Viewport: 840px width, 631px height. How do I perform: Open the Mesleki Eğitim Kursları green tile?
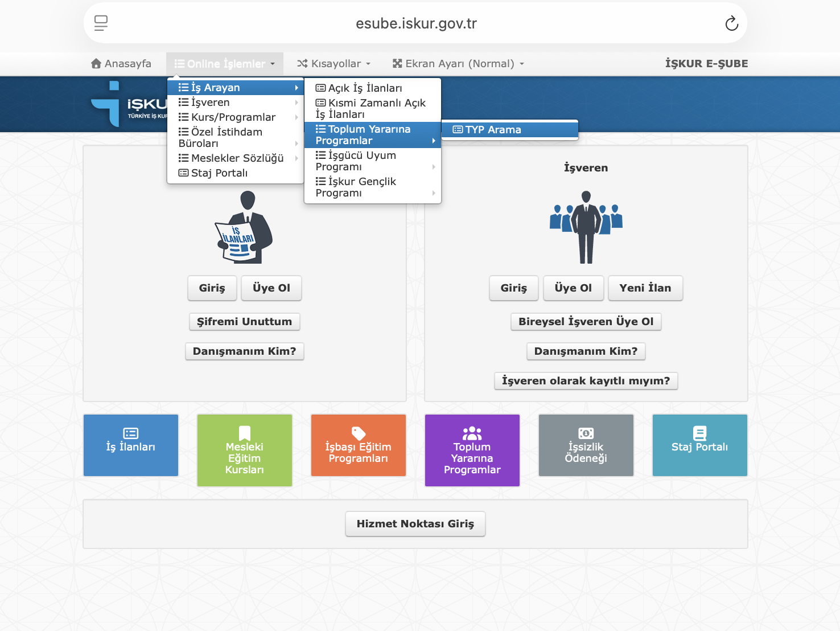click(245, 450)
